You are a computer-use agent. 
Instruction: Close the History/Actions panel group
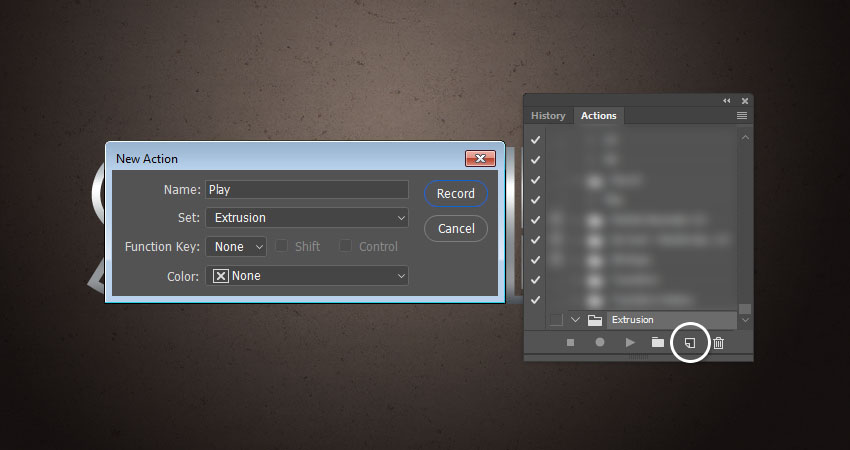pos(745,101)
